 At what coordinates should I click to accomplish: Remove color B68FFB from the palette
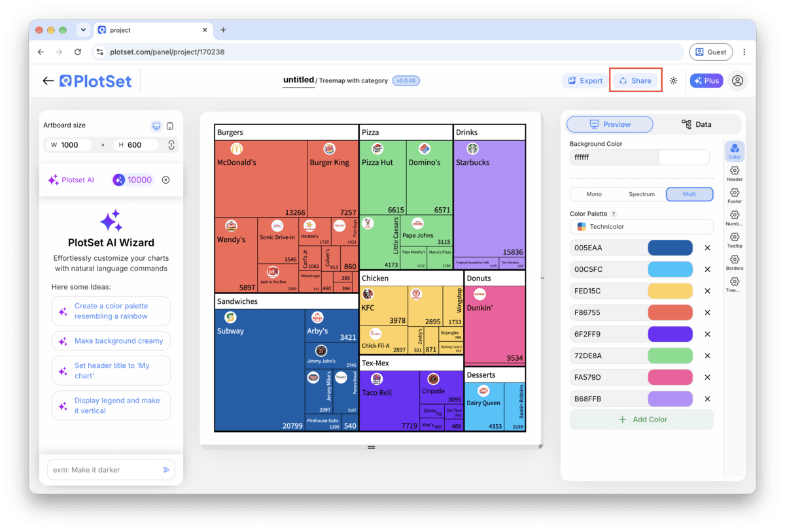[x=707, y=399]
